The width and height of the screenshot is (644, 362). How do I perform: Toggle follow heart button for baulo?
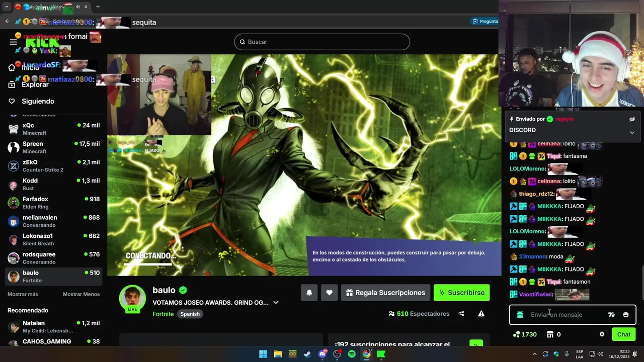coord(329,293)
